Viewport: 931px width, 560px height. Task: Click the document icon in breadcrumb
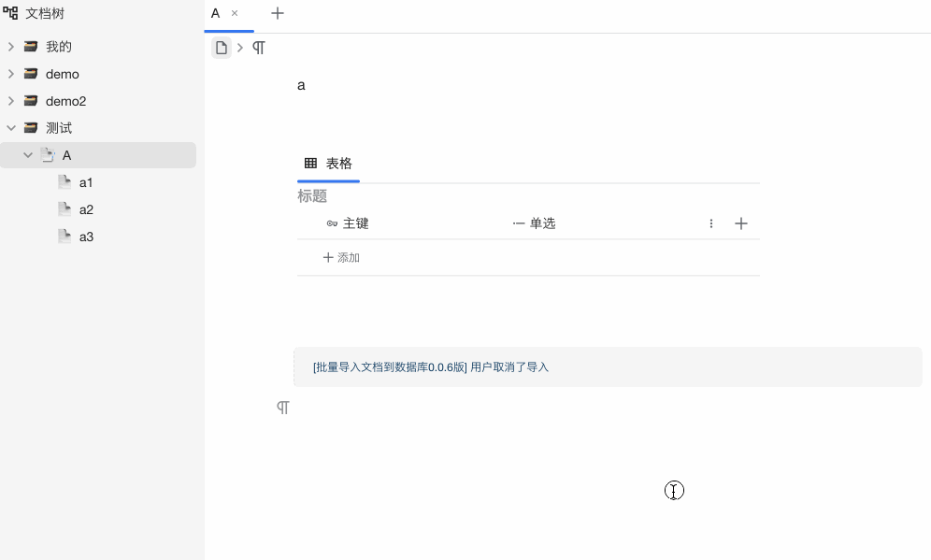click(222, 48)
